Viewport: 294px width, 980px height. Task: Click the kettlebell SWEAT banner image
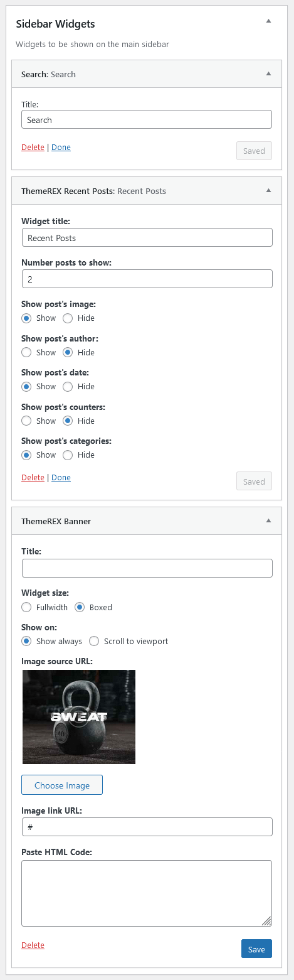(79, 717)
